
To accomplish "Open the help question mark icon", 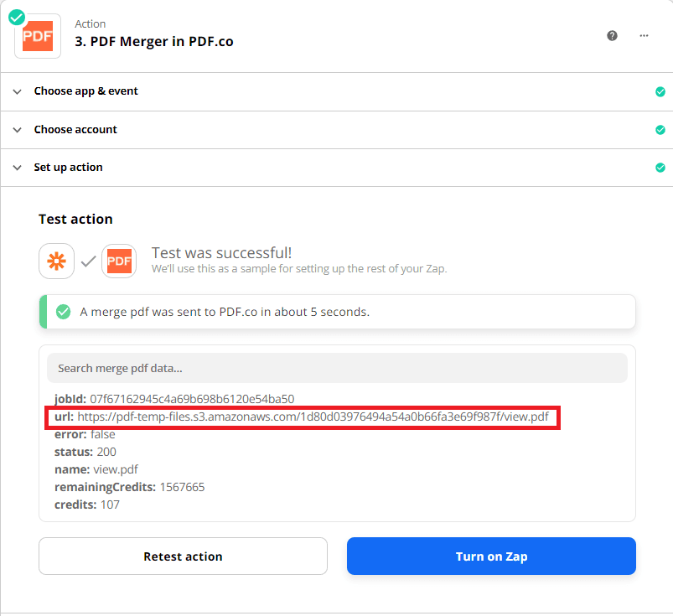I will tap(612, 35).
